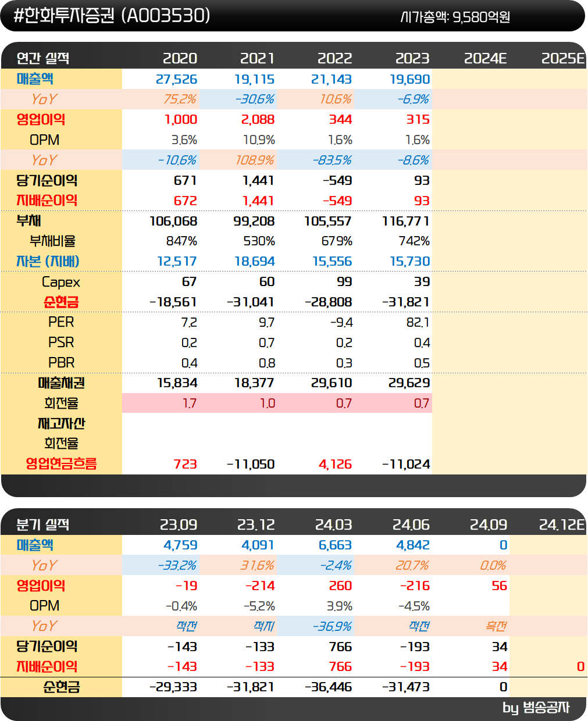Click the 흑전 YoY cell

tap(496, 626)
